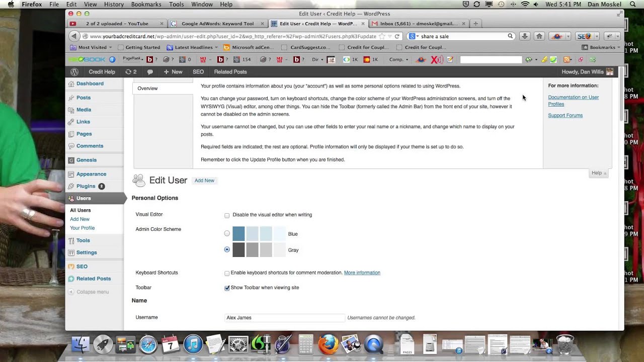Open the Bookmarks toolbar dropdown
Screen dimensions: 644x362
point(601,47)
